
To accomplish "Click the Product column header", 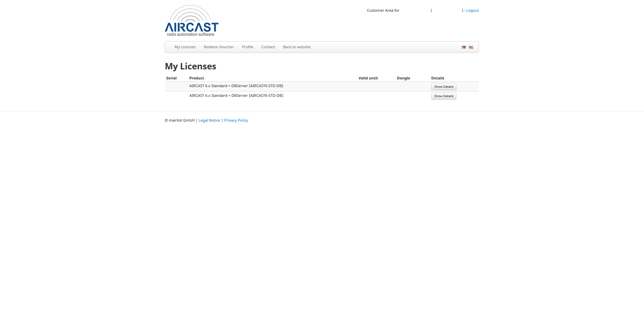I will [196, 78].
